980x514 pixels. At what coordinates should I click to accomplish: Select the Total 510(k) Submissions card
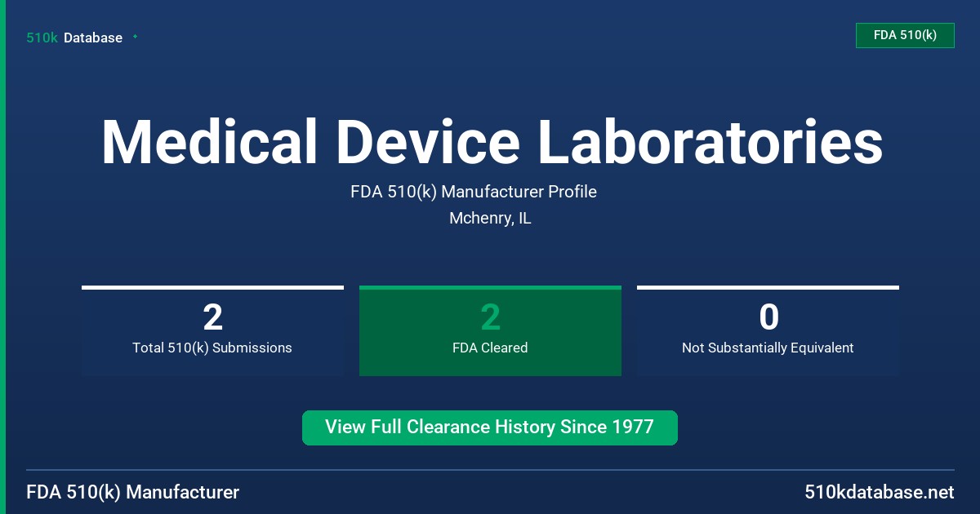coord(212,331)
